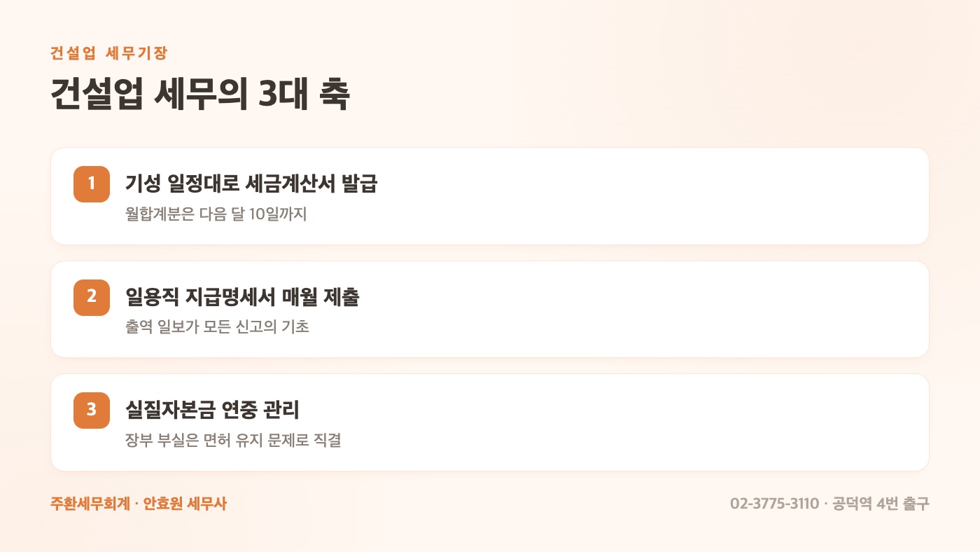The height and width of the screenshot is (552, 980).
Task: Select heading 일용직 지급명세서 매월 제출
Action: point(242,296)
